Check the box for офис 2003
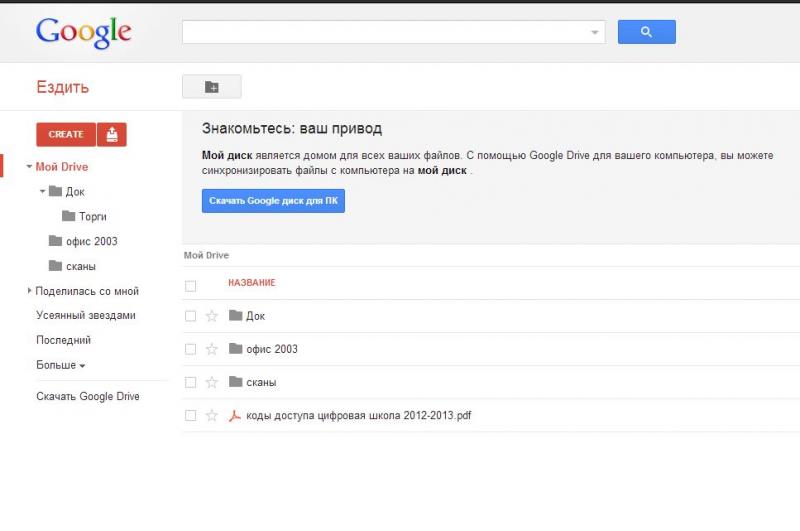The height and width of the screenshot is (531, 800). pyautogui.click(x=190, y=349)
